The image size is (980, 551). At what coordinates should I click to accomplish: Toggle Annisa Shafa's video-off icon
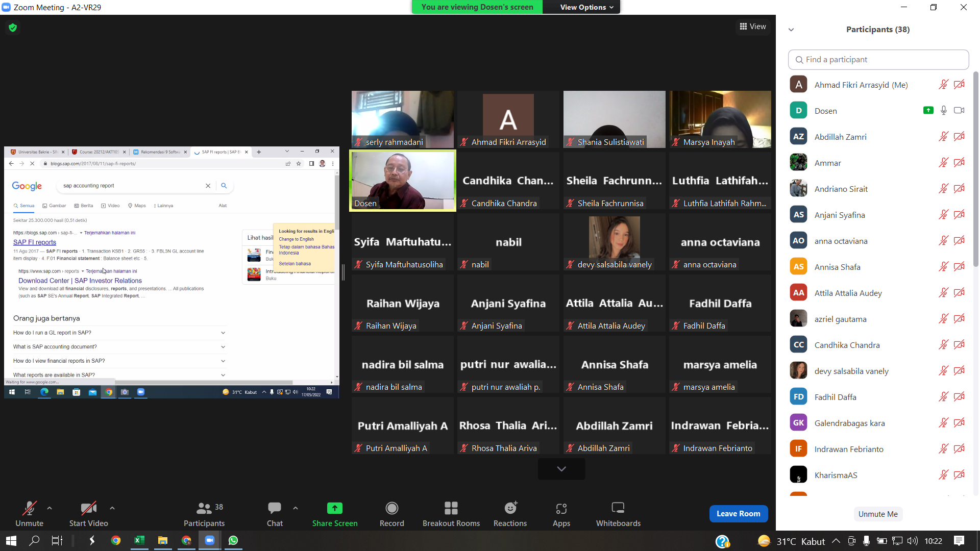pos(959,266)
